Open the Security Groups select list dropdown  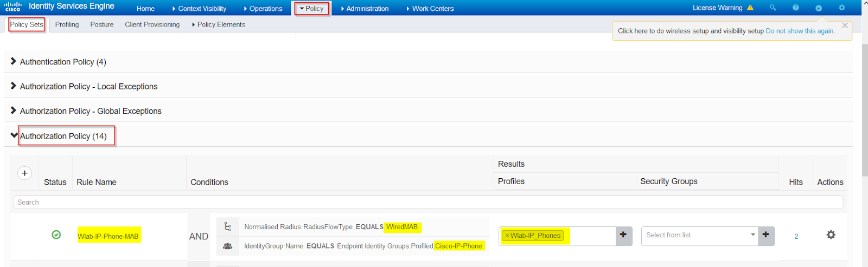coord(699,235)
